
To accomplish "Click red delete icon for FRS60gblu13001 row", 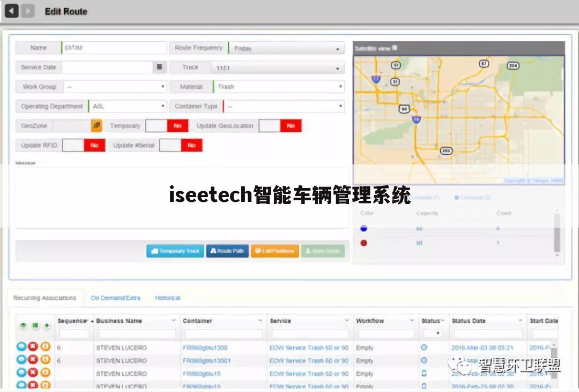I will (33, 359).
